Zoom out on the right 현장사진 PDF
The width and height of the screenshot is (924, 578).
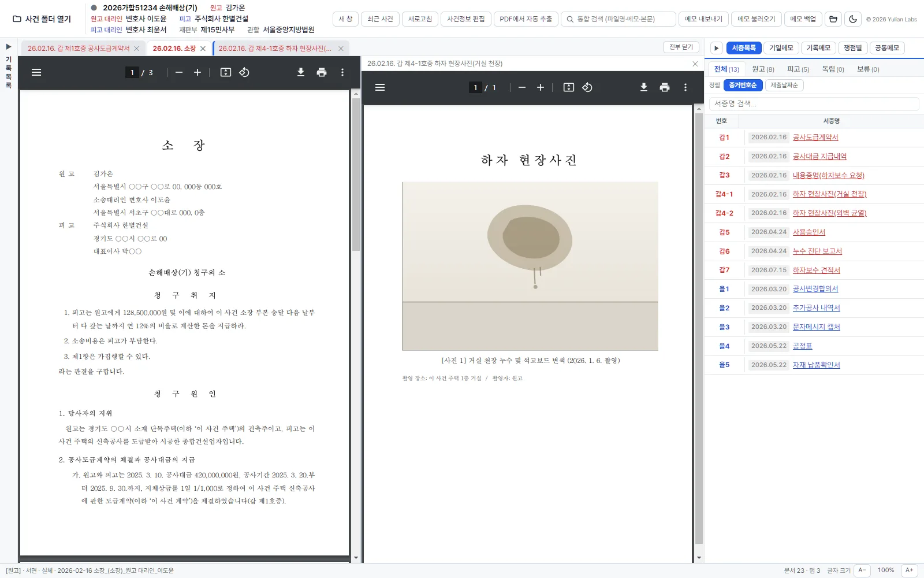(522, 87)
